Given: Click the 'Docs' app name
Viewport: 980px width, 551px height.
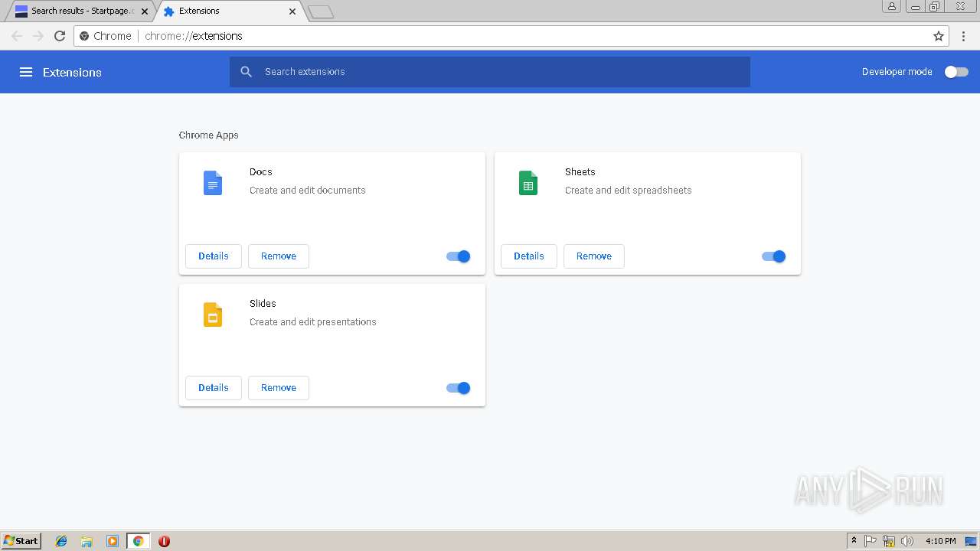Looking at the screenshot, I should [261, 172].
